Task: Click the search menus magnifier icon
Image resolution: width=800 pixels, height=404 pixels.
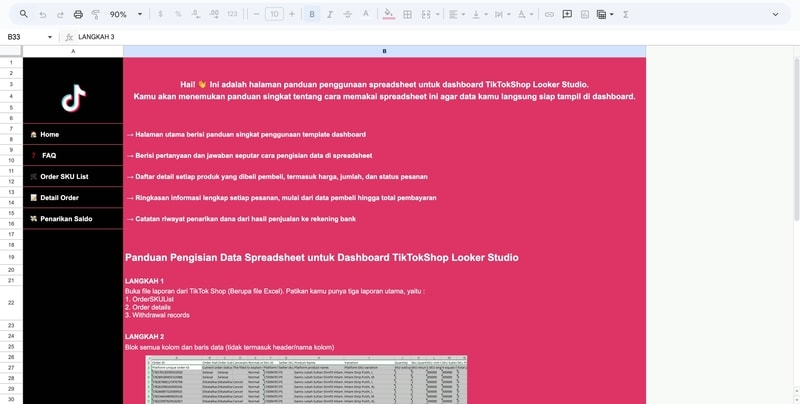Action: click(24, 15)
